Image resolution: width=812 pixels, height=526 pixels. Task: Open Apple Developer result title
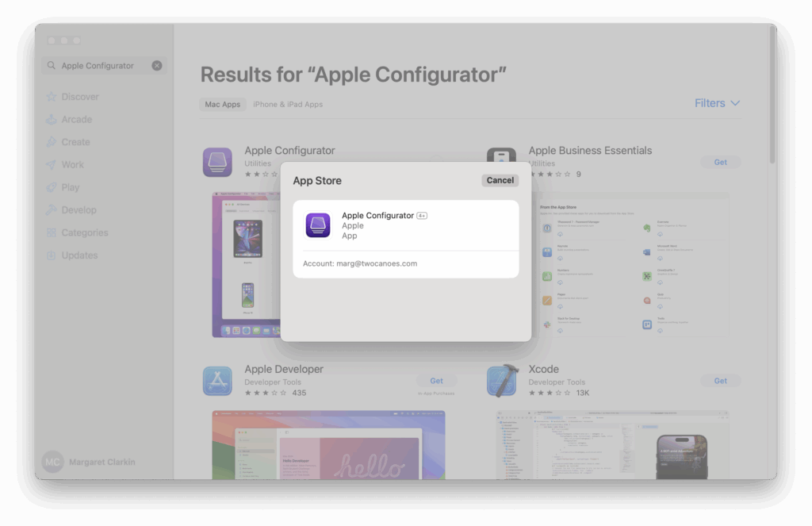(284, 369)
